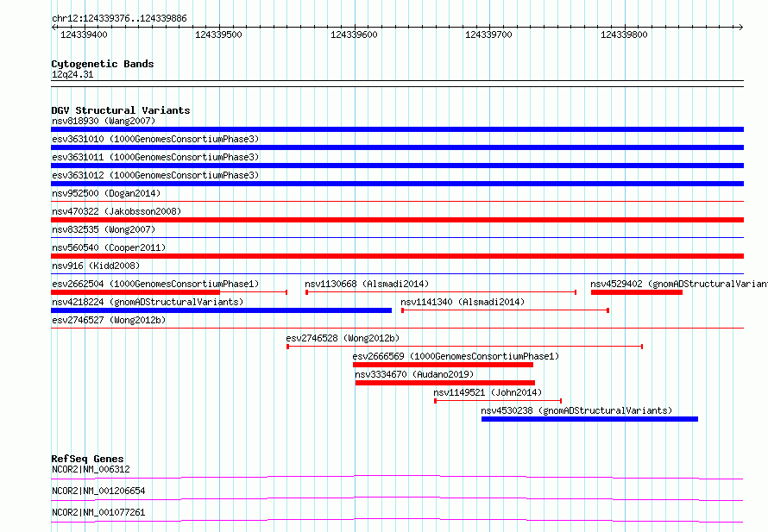Click the right arrow at ruler end
Image resolution: width=768 pixels, height=532 pixels.
click(x=740, y=28)
